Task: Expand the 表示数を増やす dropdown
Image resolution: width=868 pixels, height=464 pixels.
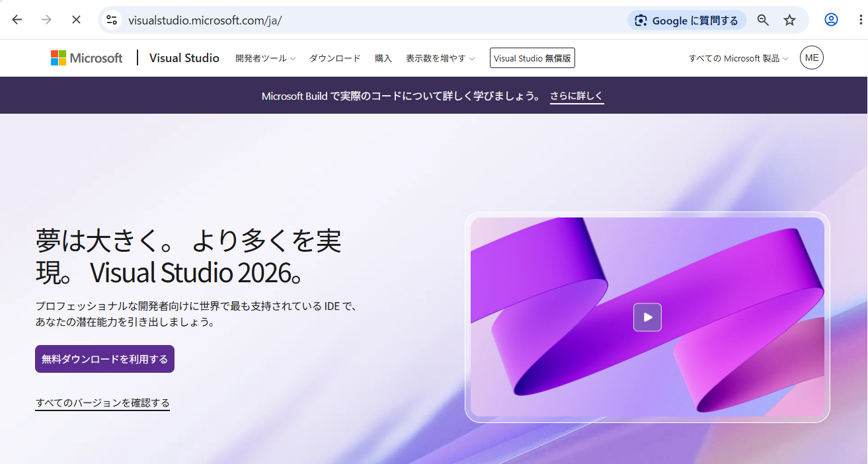Action: pos(440,58)
